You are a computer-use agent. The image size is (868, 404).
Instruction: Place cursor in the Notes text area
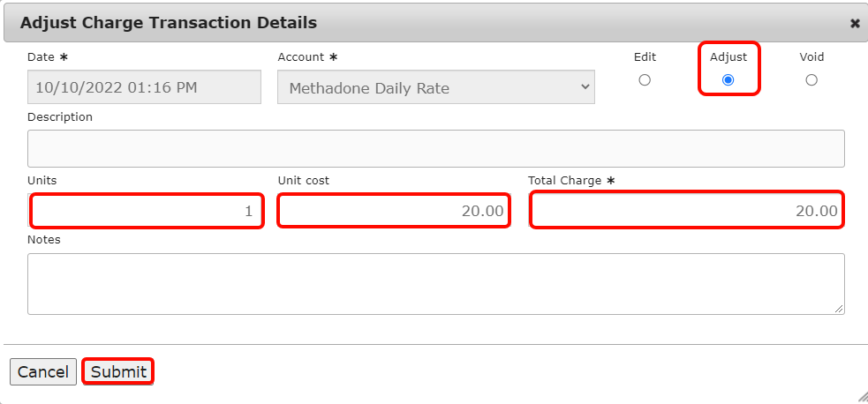pos(436,284)
